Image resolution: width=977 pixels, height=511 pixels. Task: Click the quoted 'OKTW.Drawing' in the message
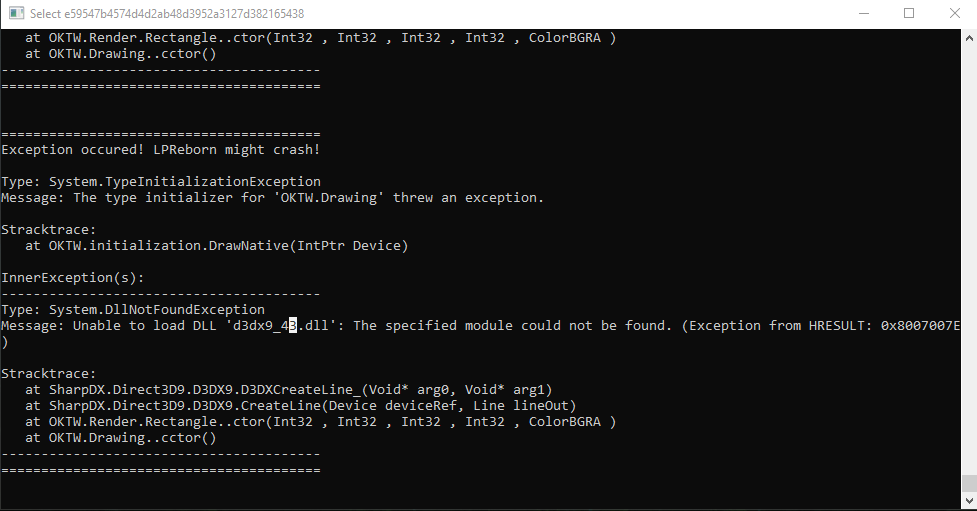tap(329, 198)
